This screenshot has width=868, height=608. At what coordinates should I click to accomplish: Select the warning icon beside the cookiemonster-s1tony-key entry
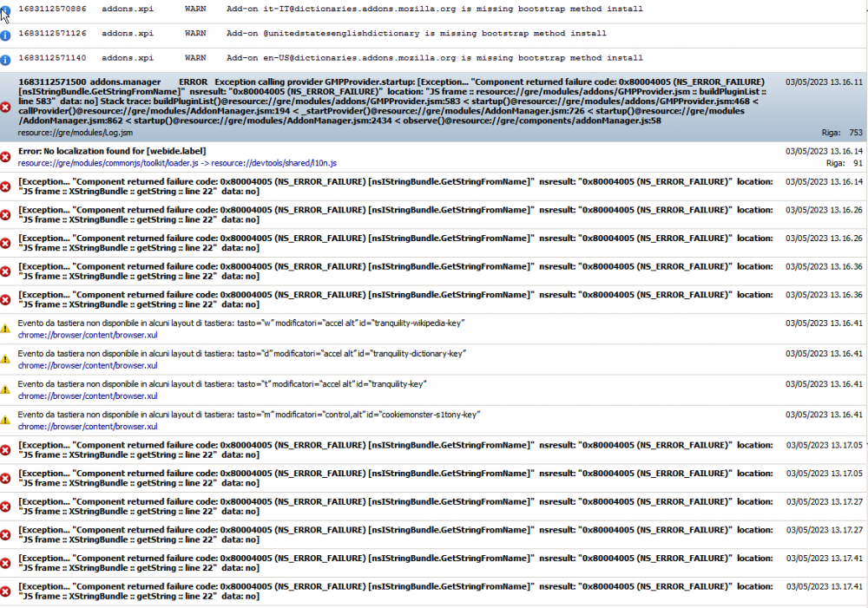click(5, 420)
